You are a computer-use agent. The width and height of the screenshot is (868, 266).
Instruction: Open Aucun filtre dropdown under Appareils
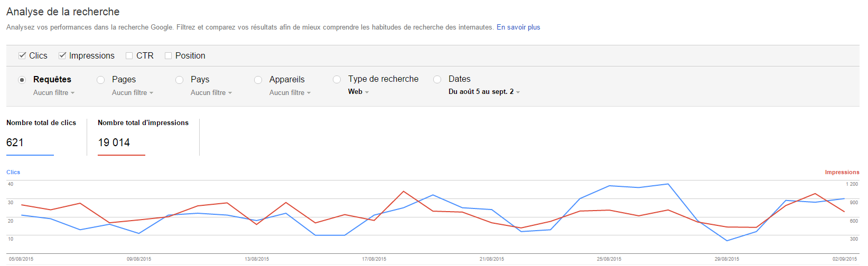pos(290,92)
